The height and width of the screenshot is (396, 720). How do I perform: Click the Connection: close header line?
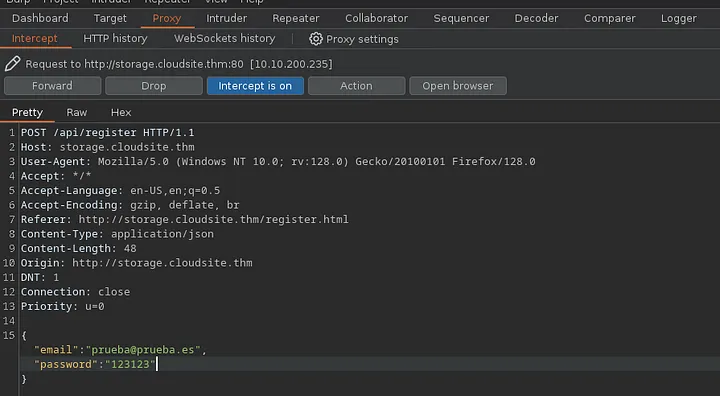coord(75,292)
